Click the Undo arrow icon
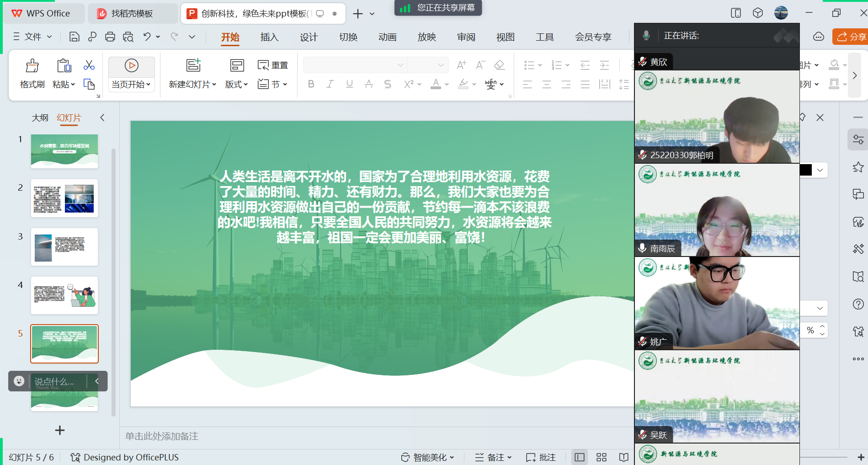Screen dimensions: 868x465 147,37
